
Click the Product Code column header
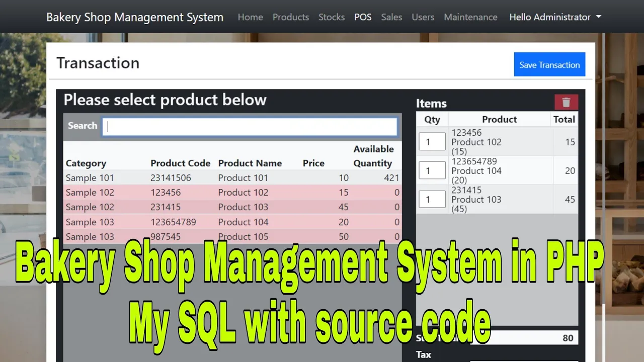[x=180, y=163]
